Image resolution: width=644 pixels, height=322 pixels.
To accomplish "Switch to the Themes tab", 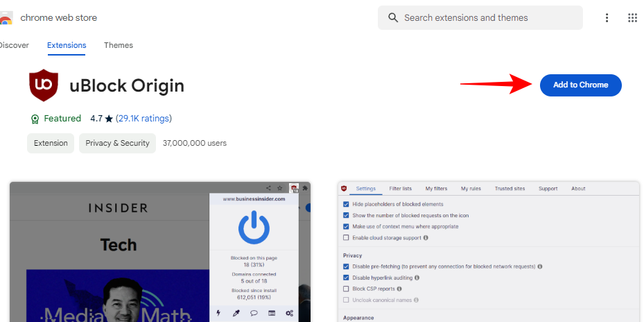I will point(119,45).
